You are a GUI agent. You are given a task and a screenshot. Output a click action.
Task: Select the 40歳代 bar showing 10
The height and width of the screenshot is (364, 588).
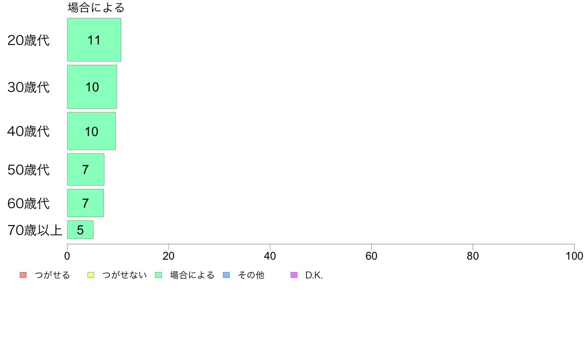click(92, 131)
